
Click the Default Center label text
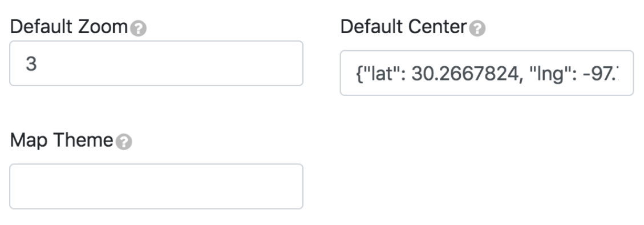tap(404, 27)
